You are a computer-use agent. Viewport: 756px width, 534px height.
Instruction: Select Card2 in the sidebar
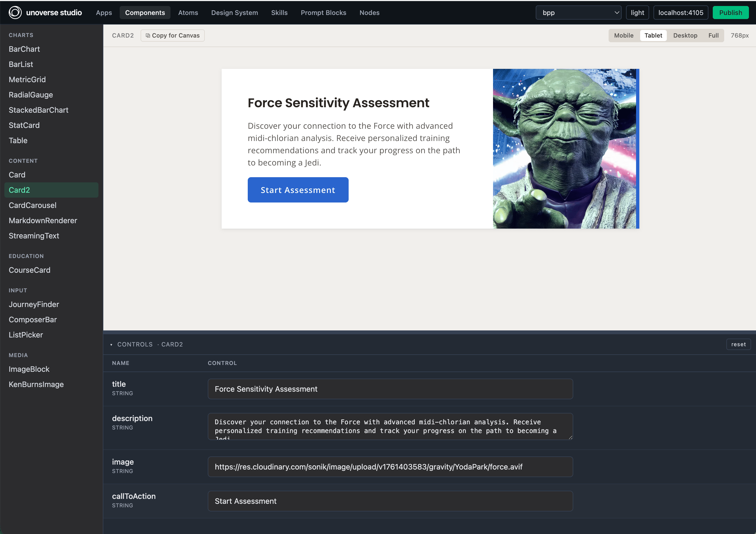[x=51, y=190]
